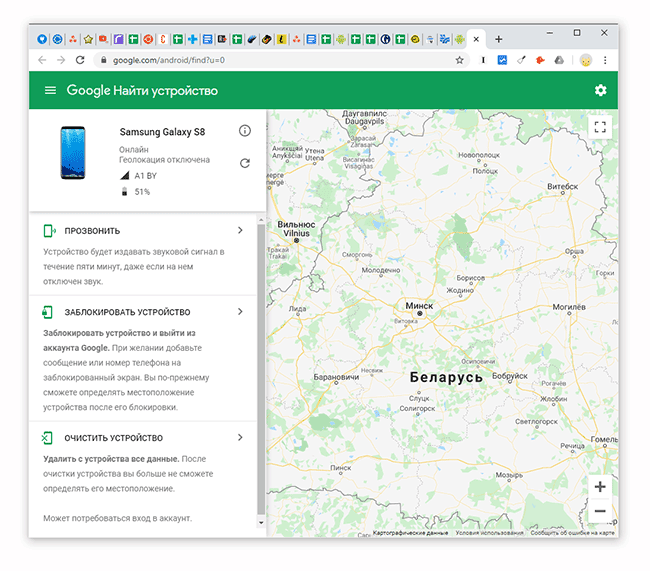Switch to the star-icon browser tab
The image size is (650, 571).
(88, 39)
